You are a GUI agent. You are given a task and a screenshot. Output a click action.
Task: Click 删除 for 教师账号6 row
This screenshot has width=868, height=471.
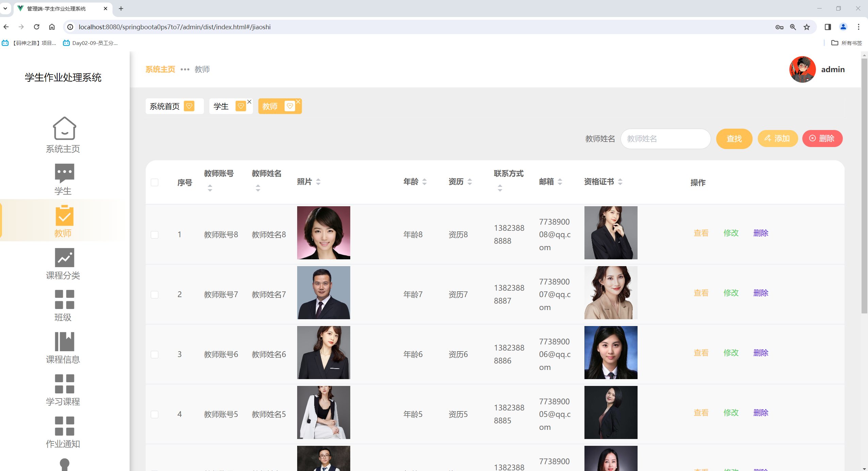(761, 353)
